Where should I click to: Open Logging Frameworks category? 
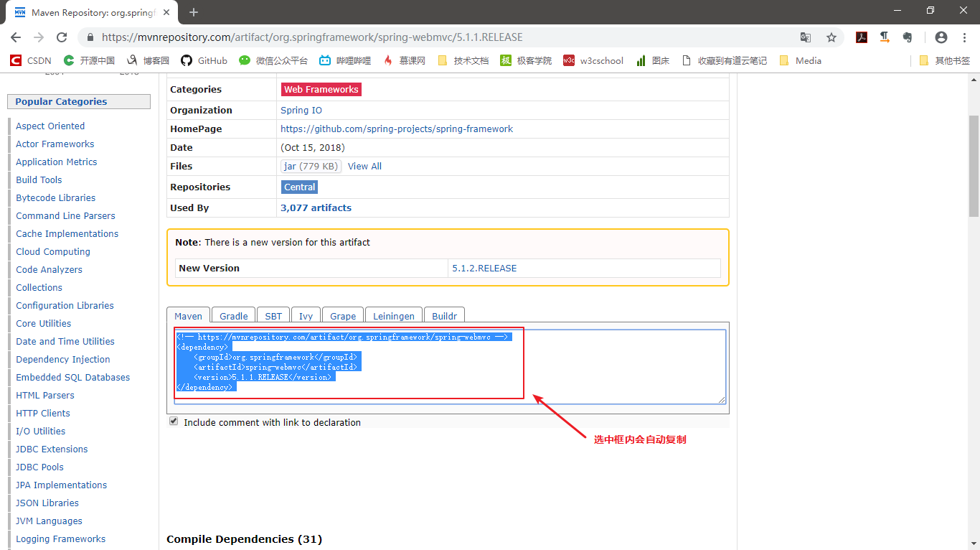tap(61, 539)
